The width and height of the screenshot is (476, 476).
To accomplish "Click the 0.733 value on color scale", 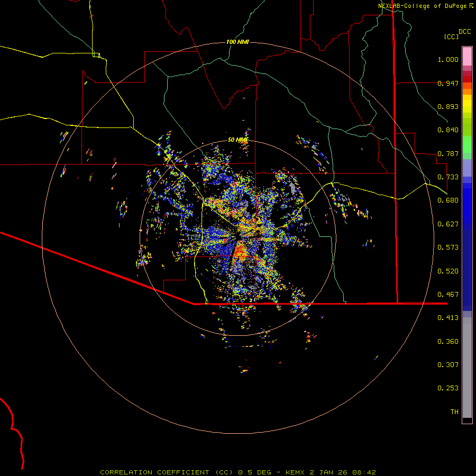I will 448,177.
